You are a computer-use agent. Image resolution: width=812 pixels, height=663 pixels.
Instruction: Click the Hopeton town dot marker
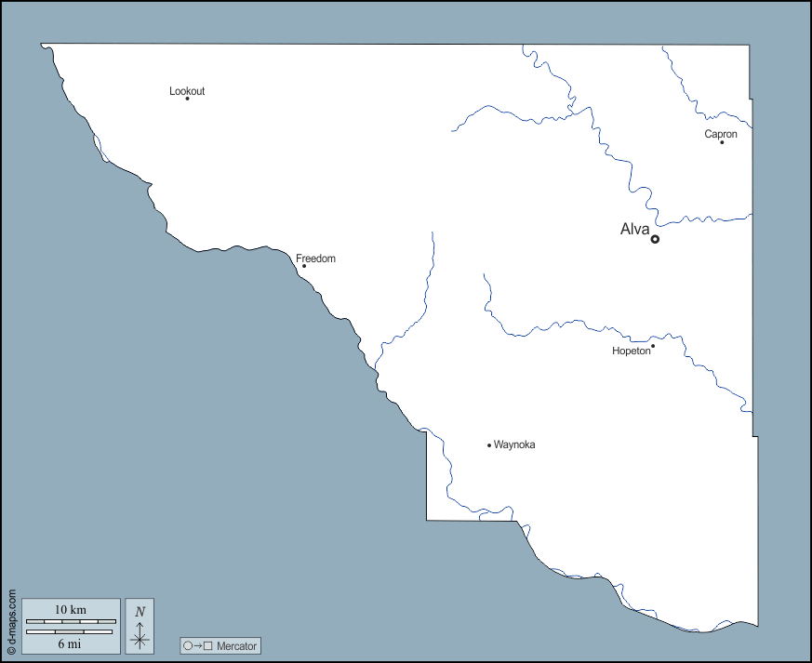[653, 346]
